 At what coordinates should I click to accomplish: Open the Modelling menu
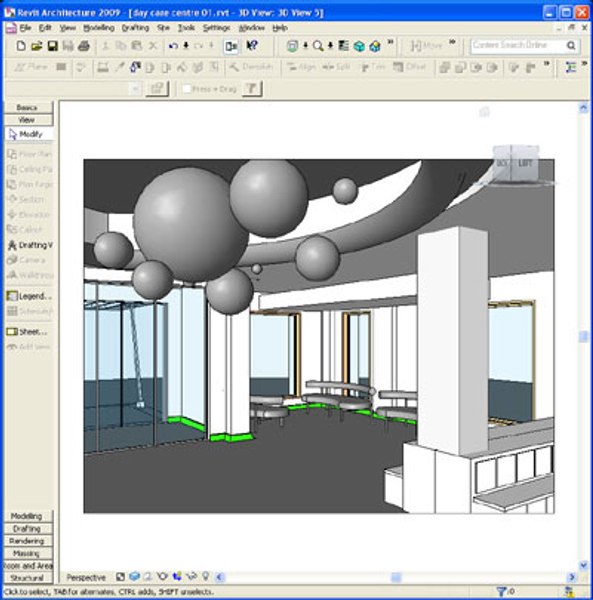coord(99,28)
